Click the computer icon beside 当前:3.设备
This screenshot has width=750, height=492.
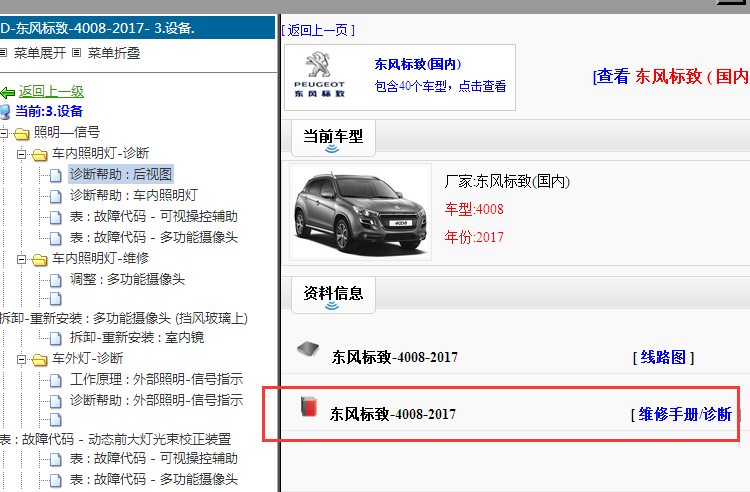coord(5,112)
